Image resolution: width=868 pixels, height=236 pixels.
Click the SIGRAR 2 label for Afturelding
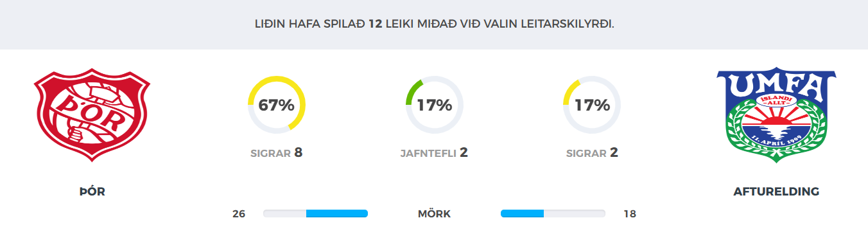tap(592, 153)
